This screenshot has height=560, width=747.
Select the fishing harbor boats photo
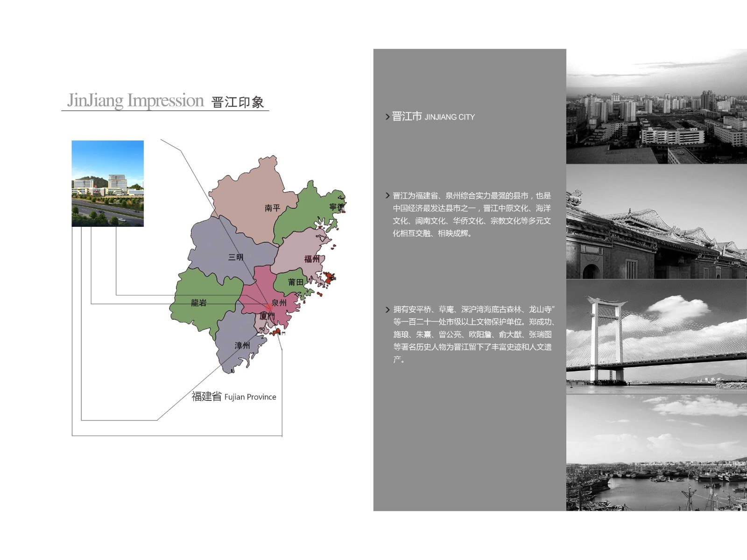656,453
